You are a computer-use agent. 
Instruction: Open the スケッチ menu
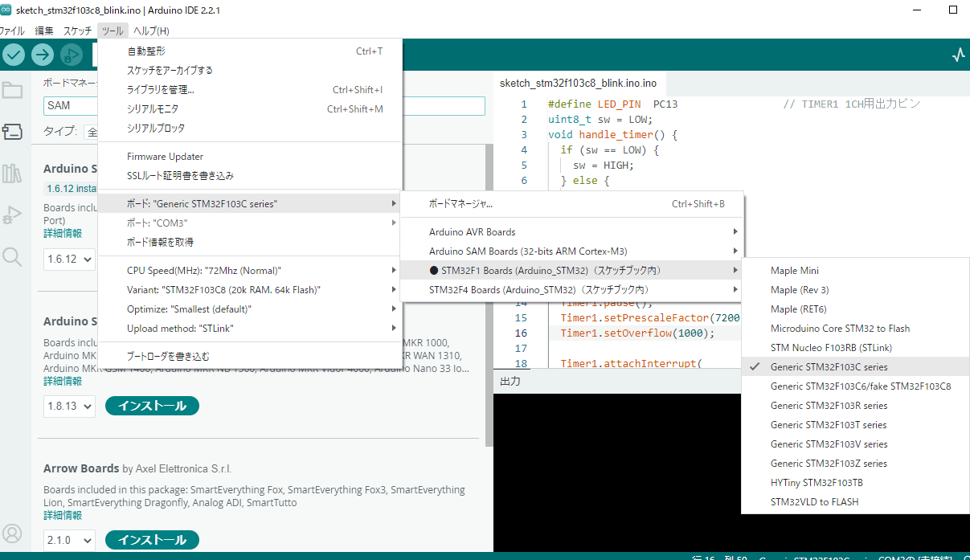(78, 31)
